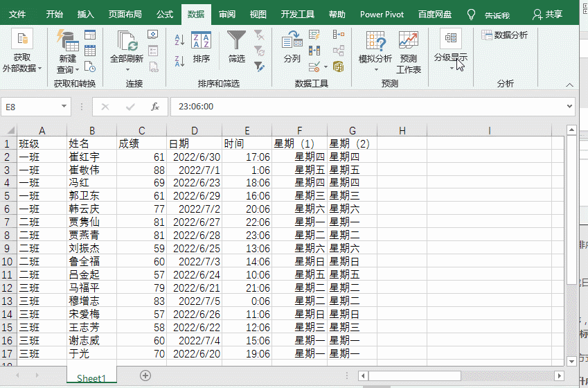This screenshot has width=588, height=388.
Task: Click Consolidate icon in 数据工具
Action: [339, 35]
